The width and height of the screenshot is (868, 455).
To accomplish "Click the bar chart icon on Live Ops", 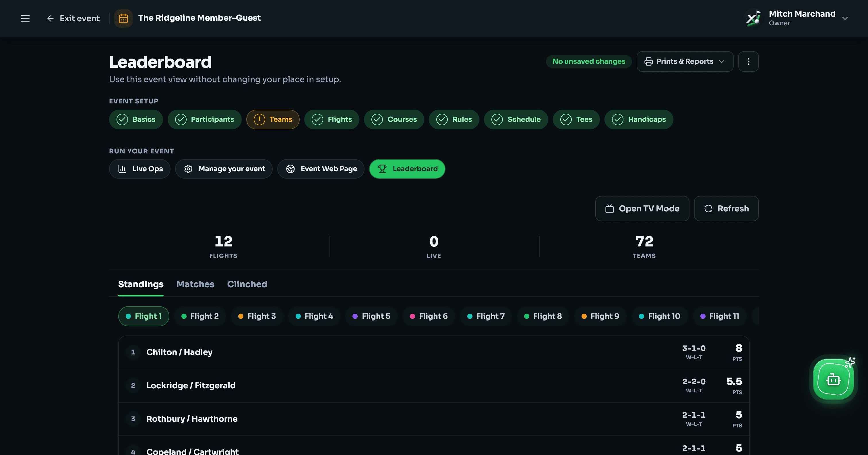I will pos(122,169).
